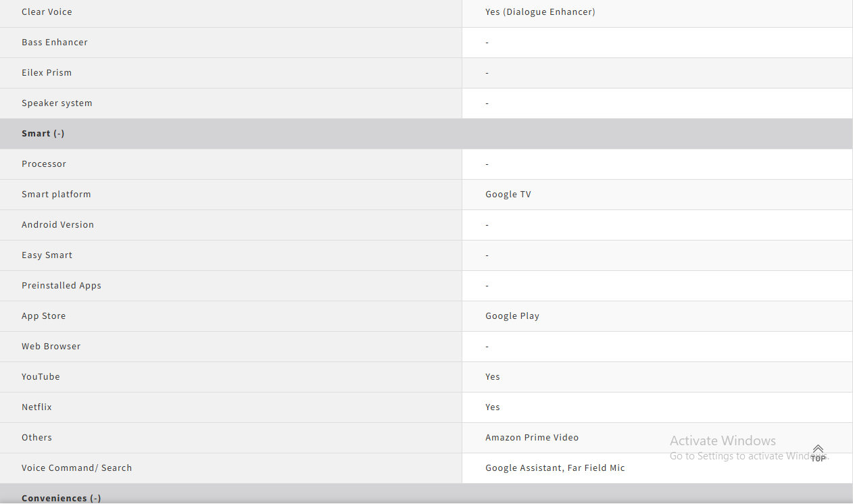Image resolution: width=853 pixels, height=504 pixels.
Task: Click the Eilex Prism row label
Action: [47, 73]
